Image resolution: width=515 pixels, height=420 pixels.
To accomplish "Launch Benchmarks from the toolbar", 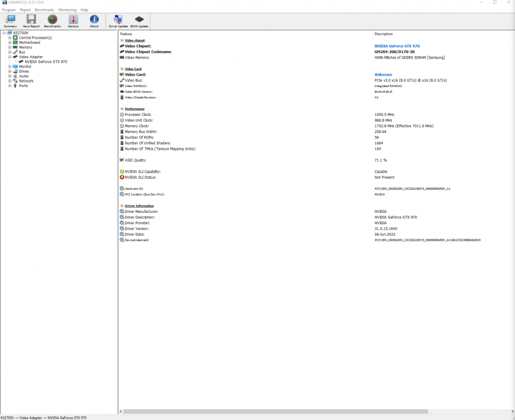I will point(52,20).
